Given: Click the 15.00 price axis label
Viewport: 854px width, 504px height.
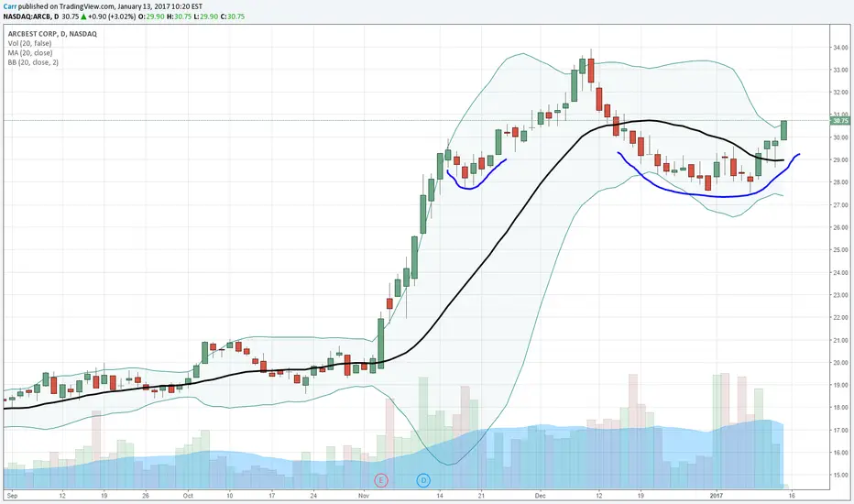Looking at the screenshot, I should (840, 475).
